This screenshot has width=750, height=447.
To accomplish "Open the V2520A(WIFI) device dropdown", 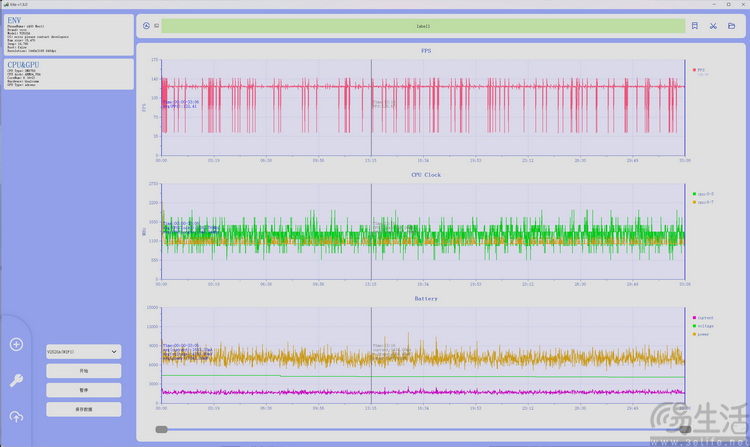I will (x=83, y=351).
